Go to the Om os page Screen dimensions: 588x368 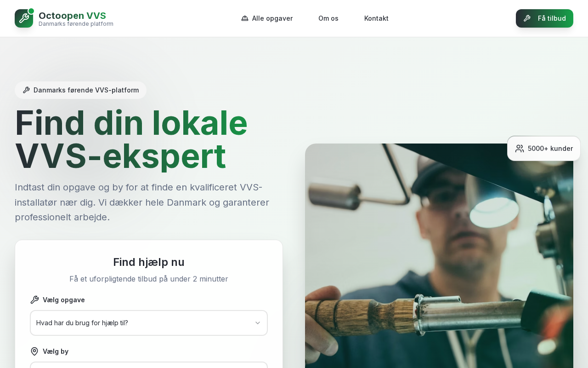tap(328, 18)
